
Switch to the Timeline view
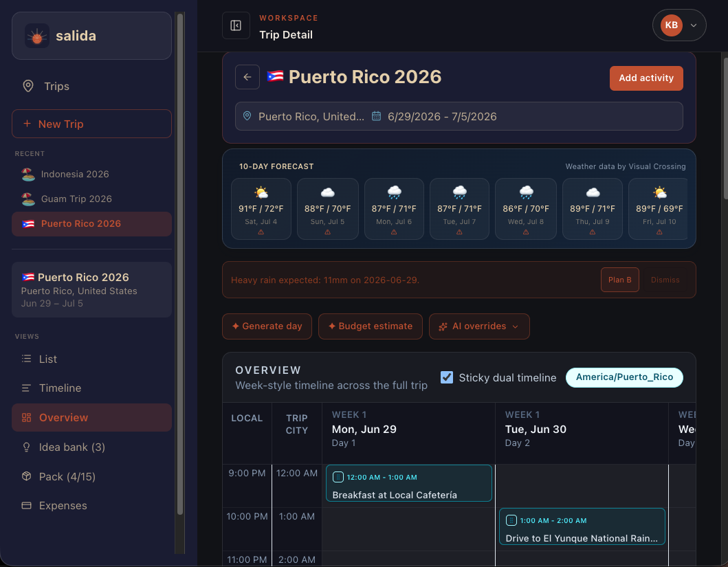click(92, 388)
